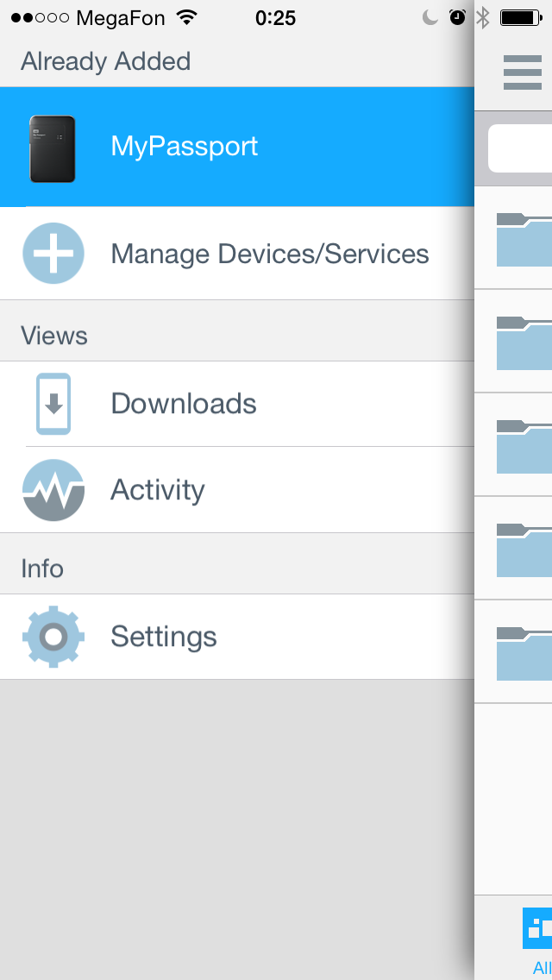Click the plus icon for managing devices
This screenshot has height=980, width=552.
click(x=53, y=254)
